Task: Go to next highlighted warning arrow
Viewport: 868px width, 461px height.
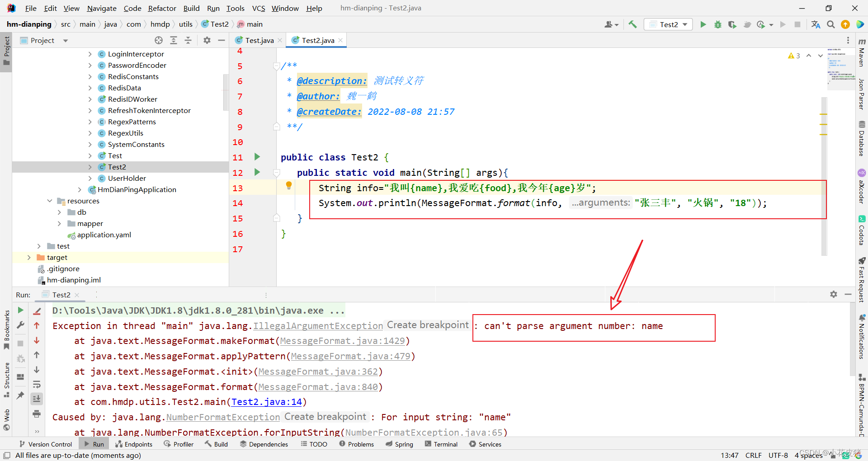Action: pyautogui.click(x=821, y=56)
